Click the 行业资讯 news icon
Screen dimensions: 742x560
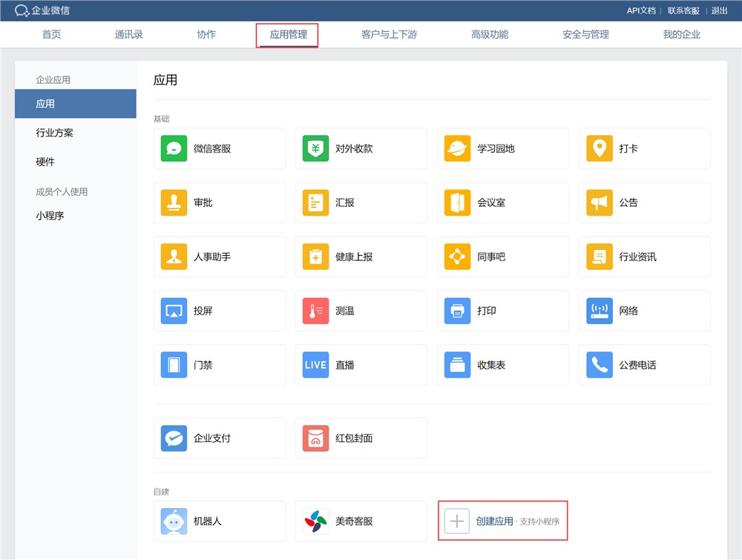pos(600,257)
